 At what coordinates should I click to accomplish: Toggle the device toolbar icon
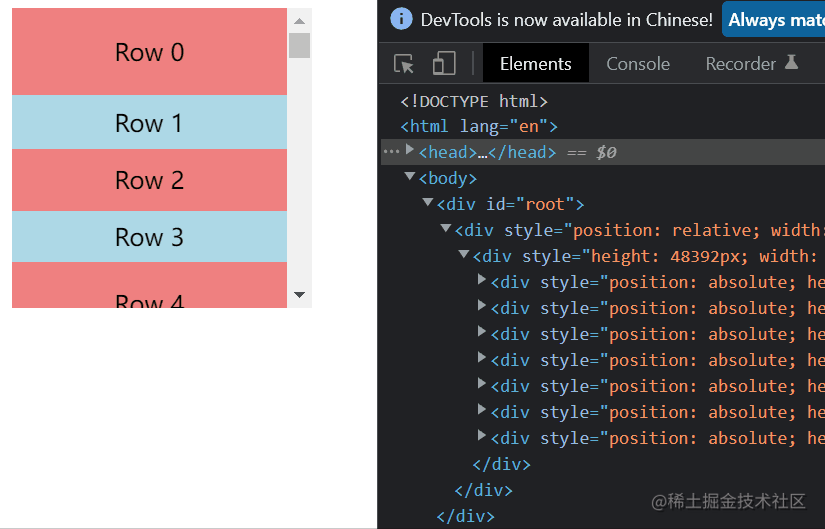tap(444, 63)
